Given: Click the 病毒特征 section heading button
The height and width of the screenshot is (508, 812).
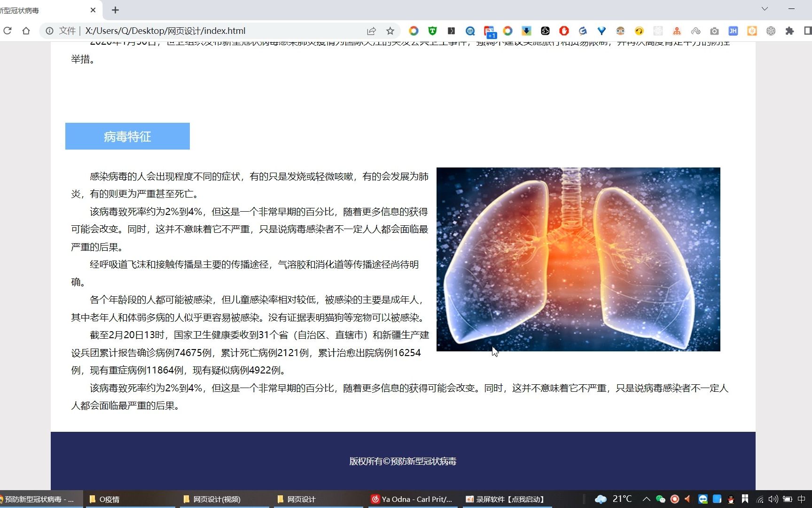Looking at the screenshot, I should coord(127,136).
